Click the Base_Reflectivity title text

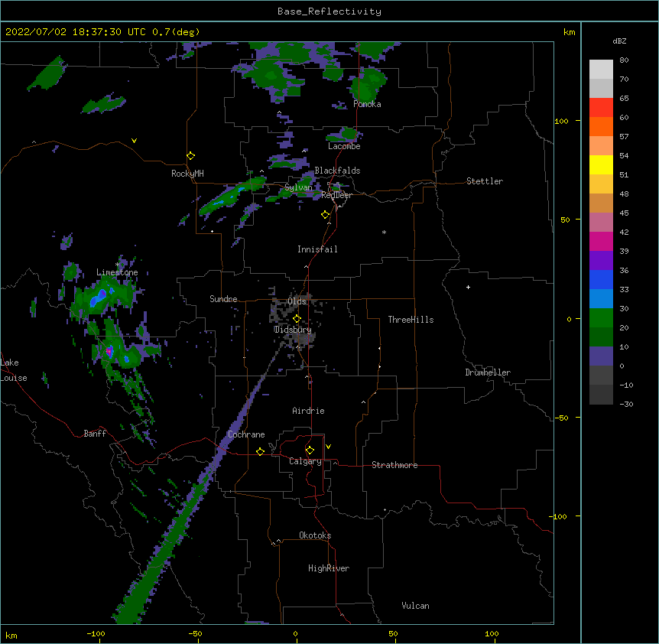point(329,11)
